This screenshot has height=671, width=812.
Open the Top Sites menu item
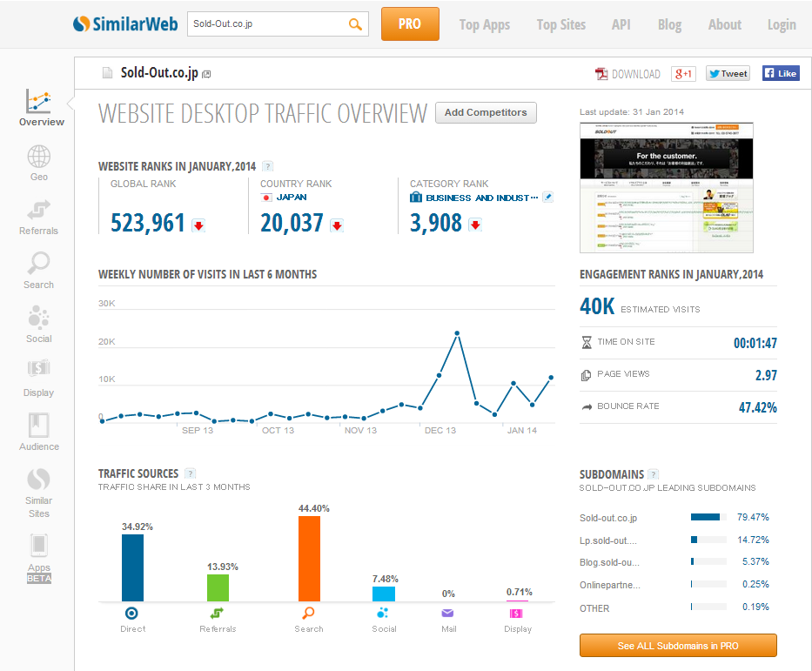561,24
